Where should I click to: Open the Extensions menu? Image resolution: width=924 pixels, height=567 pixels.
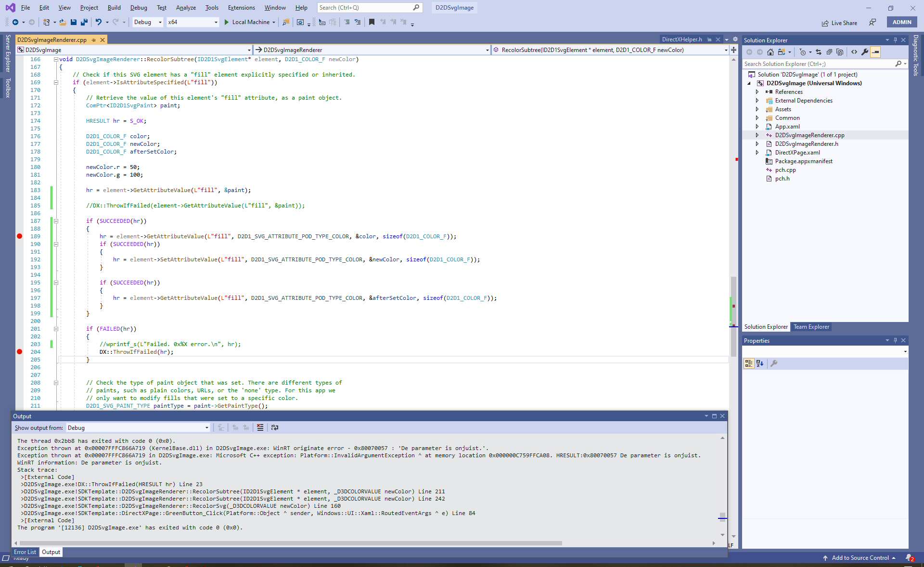[242, 8]
